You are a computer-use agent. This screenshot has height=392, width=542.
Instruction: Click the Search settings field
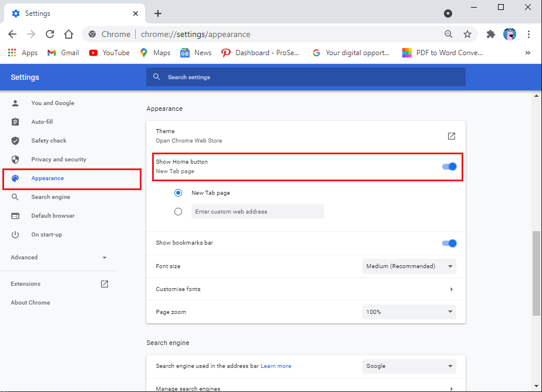click(305, 77)
